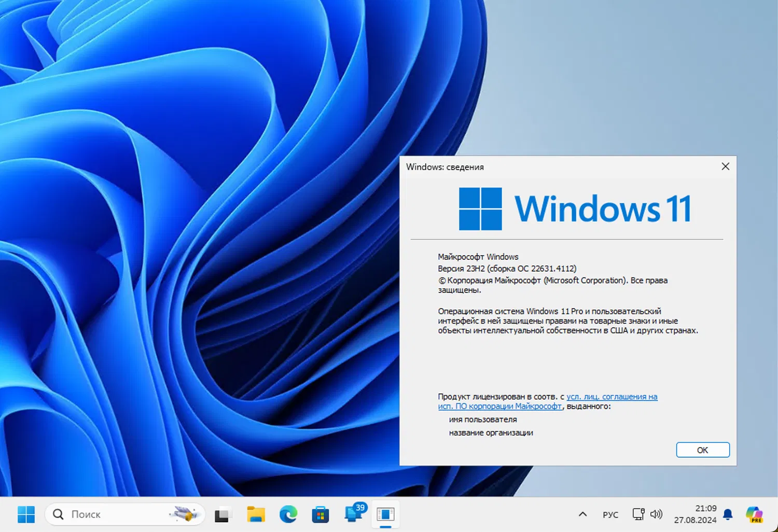
Task: Open the calendar via the clock display
Action: [x=695, y=514]
